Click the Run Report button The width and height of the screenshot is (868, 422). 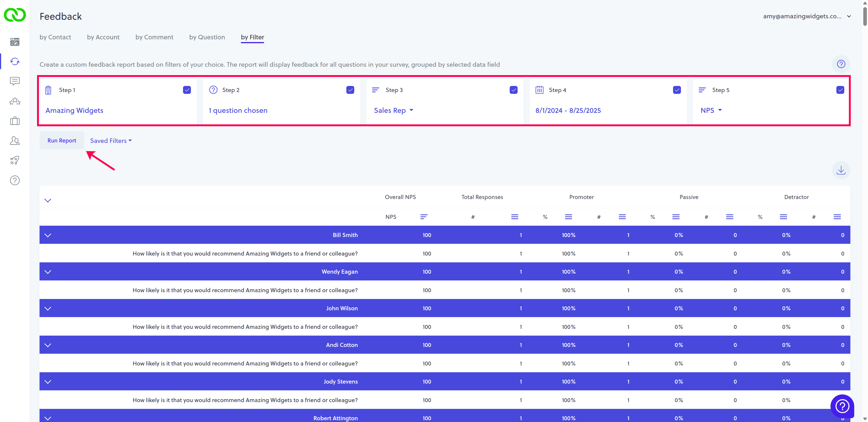[x=62, y=140]
